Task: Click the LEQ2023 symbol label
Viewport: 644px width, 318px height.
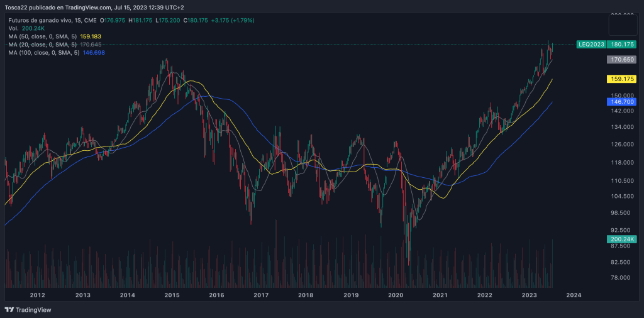Action: [x=591, y=44]
